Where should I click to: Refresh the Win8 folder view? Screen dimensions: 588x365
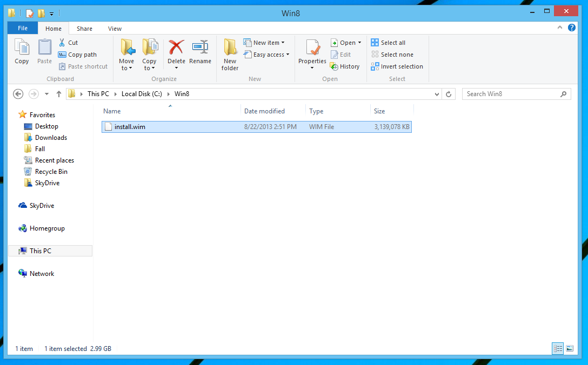coord(448,94)
